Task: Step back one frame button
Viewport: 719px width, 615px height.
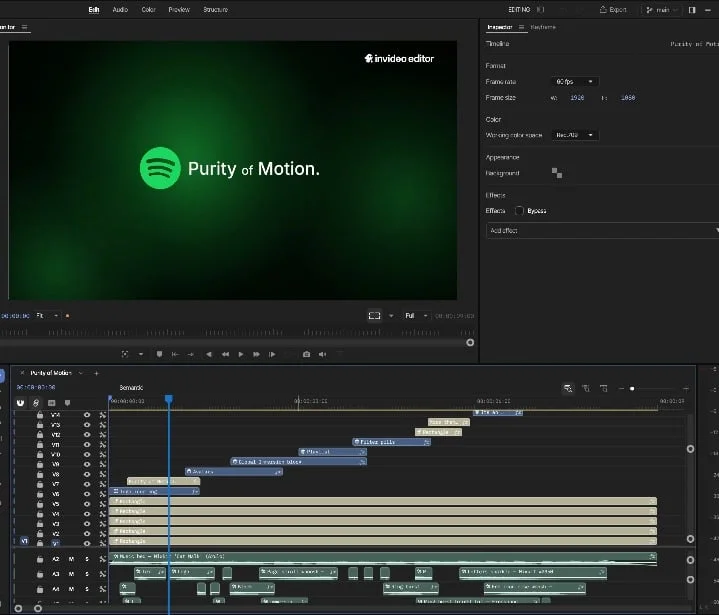Action: tap(209, 354)
